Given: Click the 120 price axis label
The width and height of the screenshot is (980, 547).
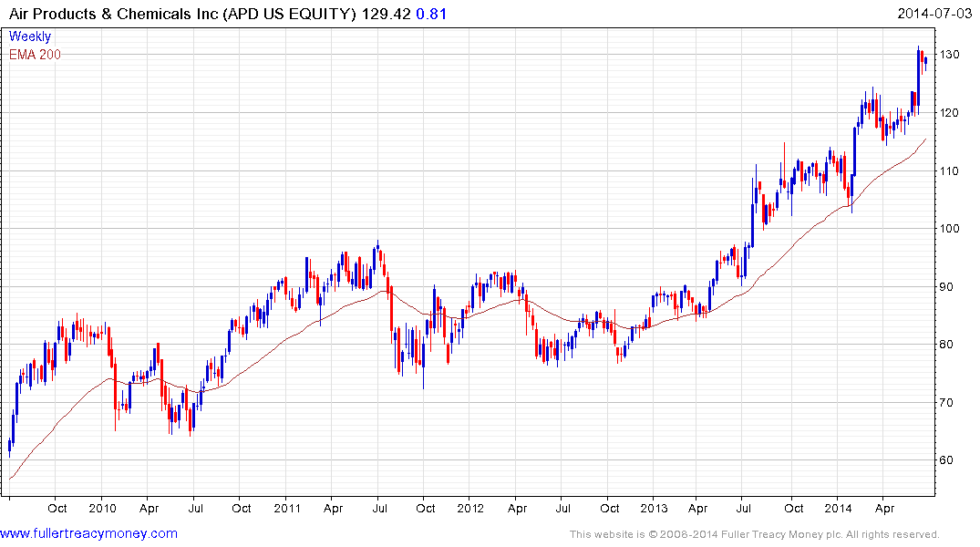Looking at the screenshot, I should [953, 113].
